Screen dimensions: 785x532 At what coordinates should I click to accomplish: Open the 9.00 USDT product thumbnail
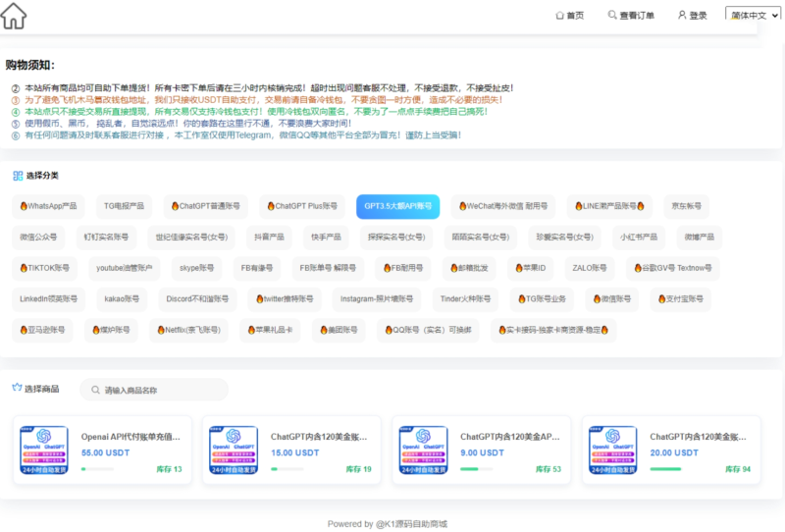(x=424, y=450)
